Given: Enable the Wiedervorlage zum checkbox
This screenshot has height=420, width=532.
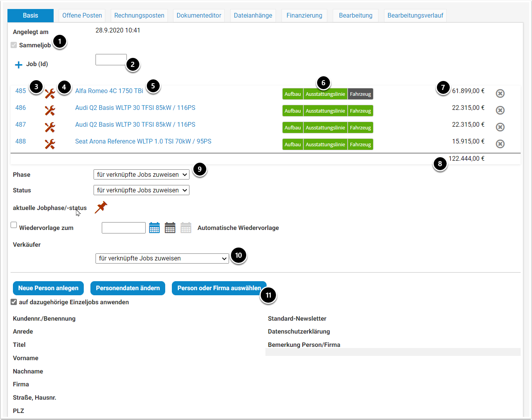Looking at the screenshot, I should click(14, 225).
